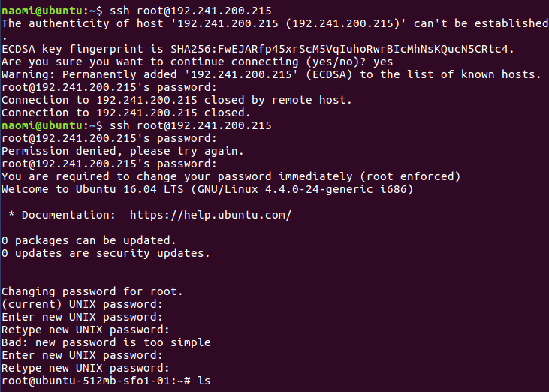Click the '0 updates are security updates.' line
Screen dimensions: 549x392
106,253
